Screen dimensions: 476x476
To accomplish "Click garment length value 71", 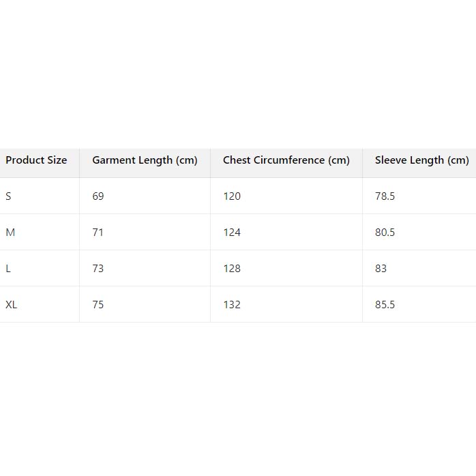I will [98, 233].
